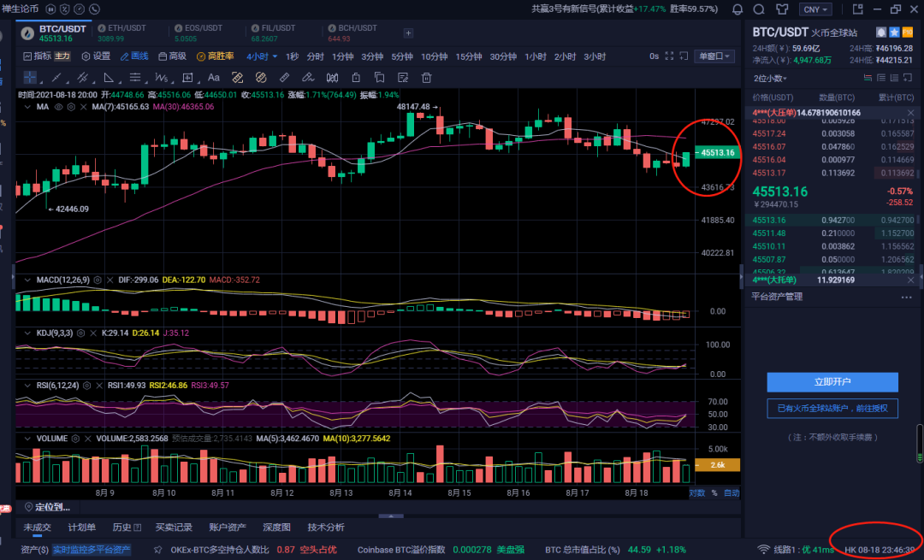The height and width of the screenshot is (560, 924).
Task: Collapse the KDJ indicator panel
Action: [x=27, y=333]
